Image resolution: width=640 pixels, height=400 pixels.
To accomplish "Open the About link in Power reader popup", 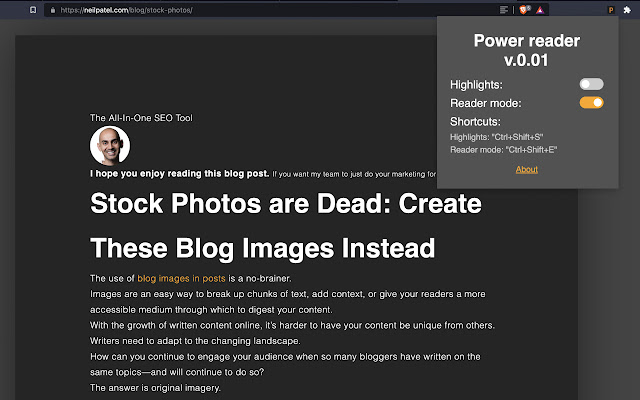I will [x=527, y=169].
